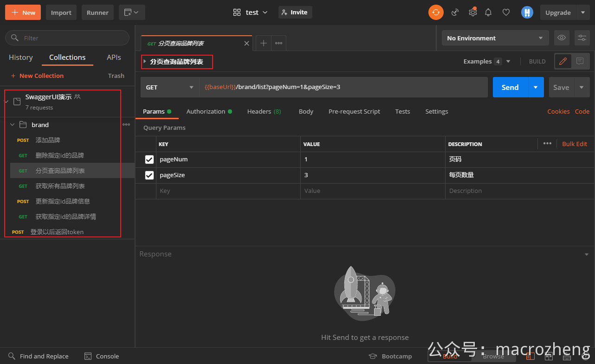The height and width of the screenshot is (364, 595).
Task: Open the comments icon beside the pencil
Action: pyautogui.click(x=580, y=61)
